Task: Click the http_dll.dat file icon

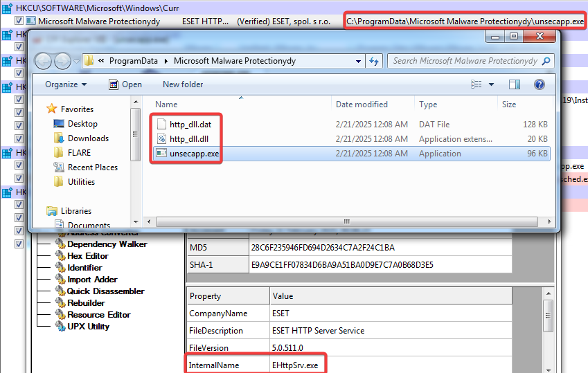Action: pyautogui.click(x=161, y=124)
